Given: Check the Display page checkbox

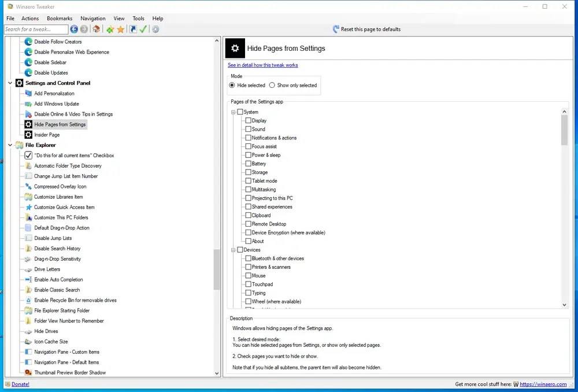Looking at the screenshot, I should click(248, 121).
